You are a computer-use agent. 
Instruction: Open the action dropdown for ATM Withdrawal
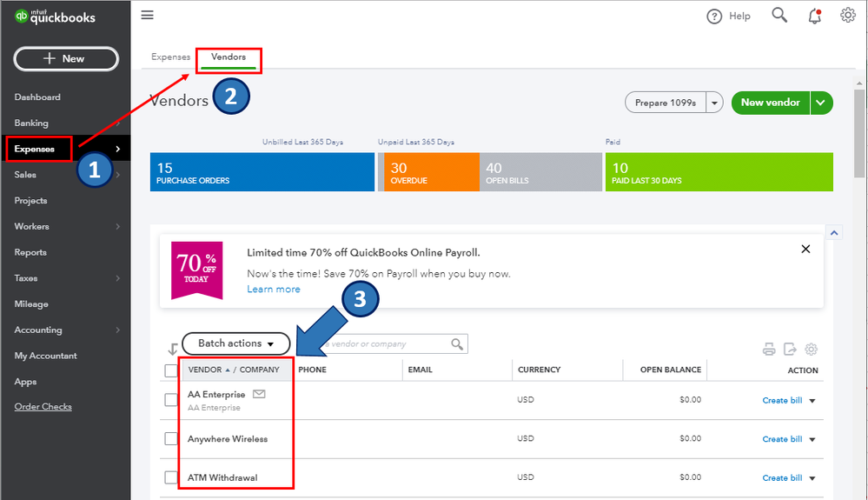coord(812,478)
